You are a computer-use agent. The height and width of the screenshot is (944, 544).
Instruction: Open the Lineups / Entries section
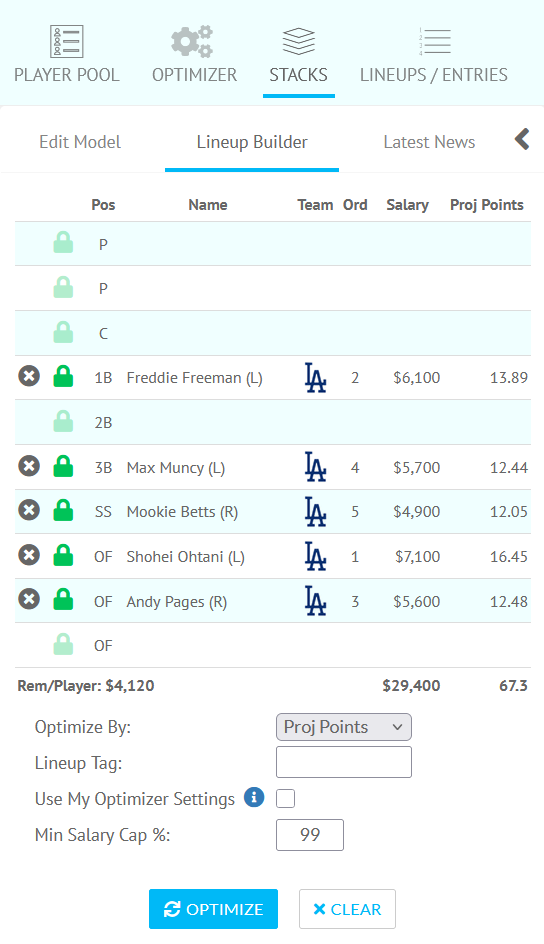434,55
